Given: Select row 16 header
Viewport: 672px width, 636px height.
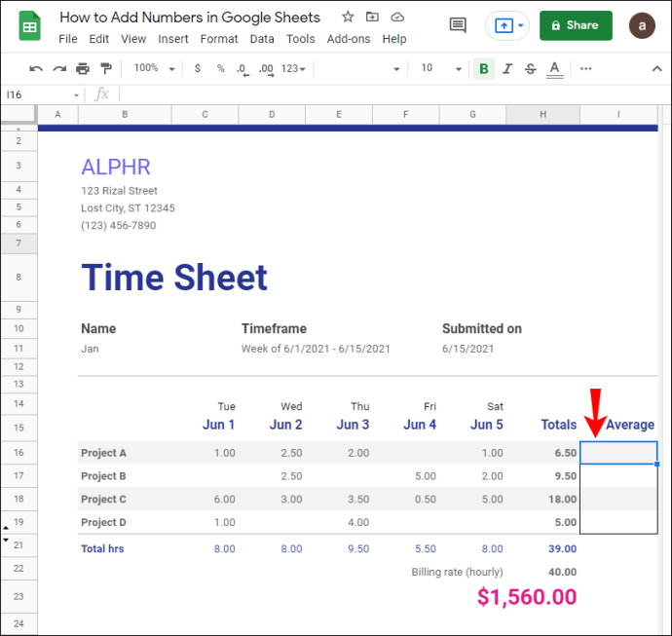Looking at the screenshot, I should tap(19, 452).
